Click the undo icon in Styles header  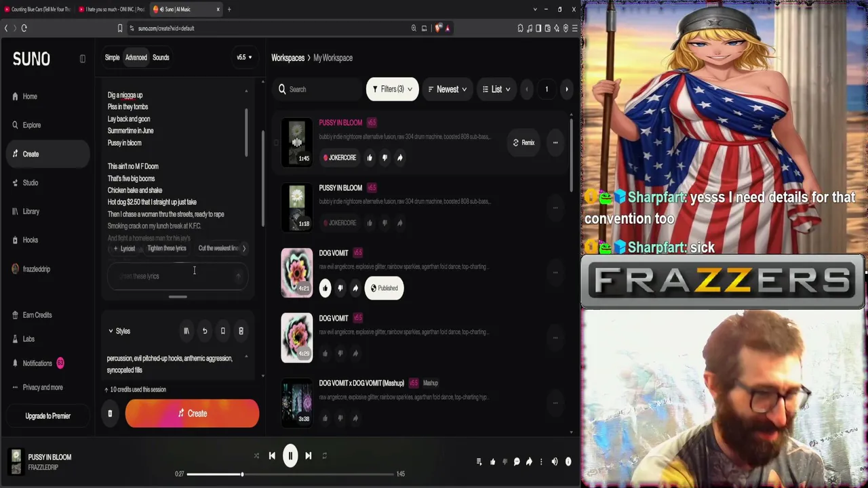(205, 331)
